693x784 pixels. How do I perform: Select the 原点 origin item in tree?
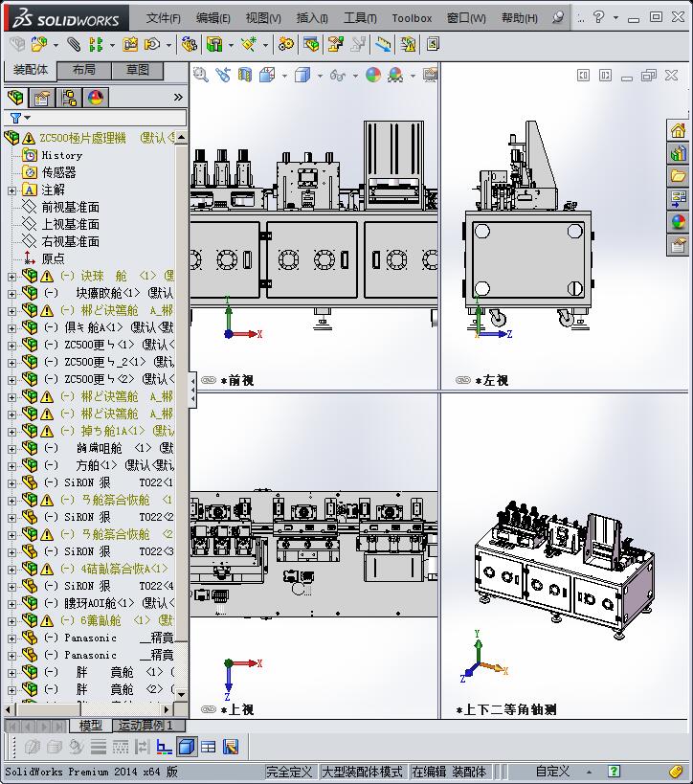click(x=53, y=259)
